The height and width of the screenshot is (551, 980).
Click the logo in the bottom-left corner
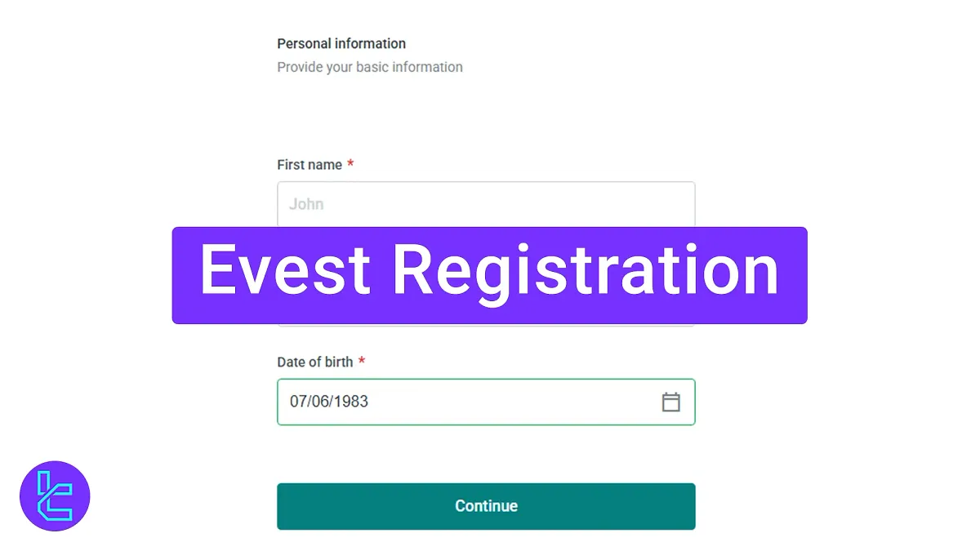pyautogui.click(x=54, y=496)
